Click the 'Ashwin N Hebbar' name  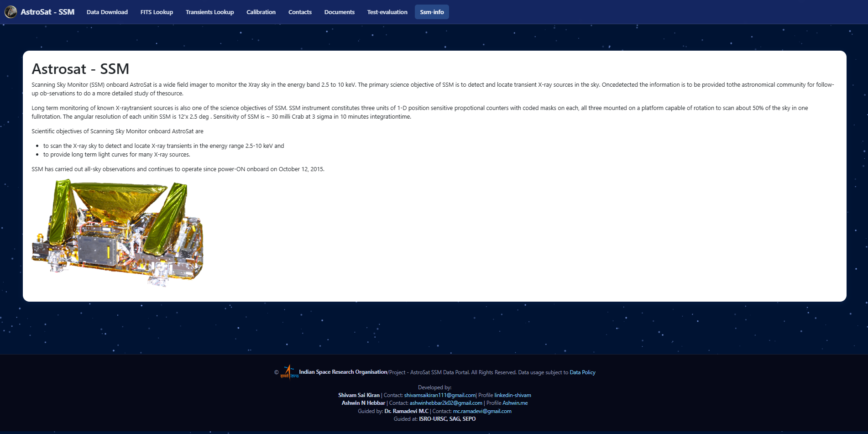[x=363, y=403]
